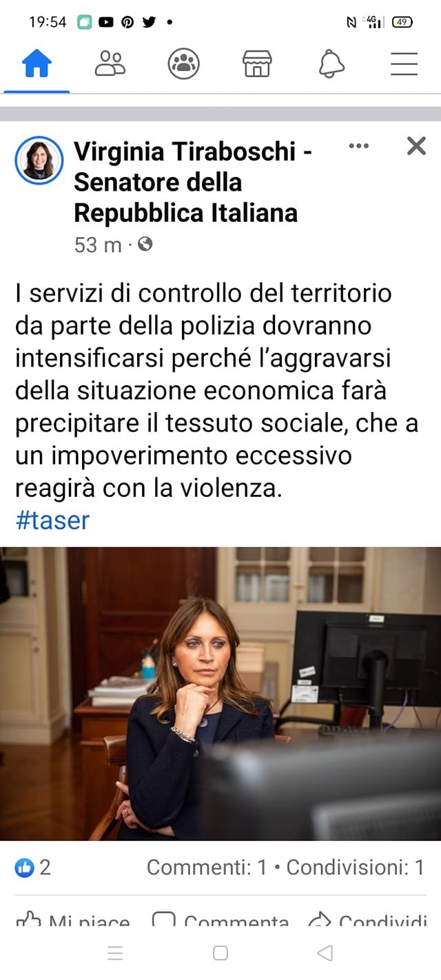Screen dimensions: 441x980
Task: Hide the post with the X icon
Action: 416,145
